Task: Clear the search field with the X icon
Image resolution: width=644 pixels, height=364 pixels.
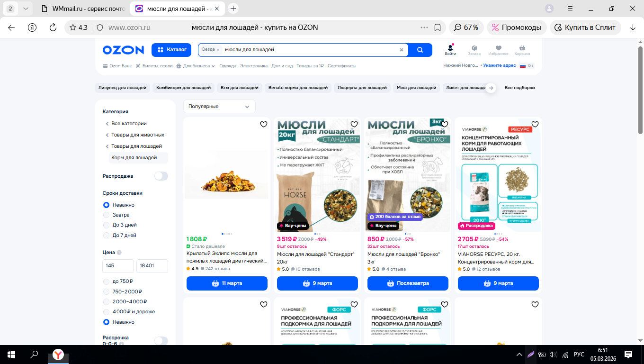Action: click(402, 50)
